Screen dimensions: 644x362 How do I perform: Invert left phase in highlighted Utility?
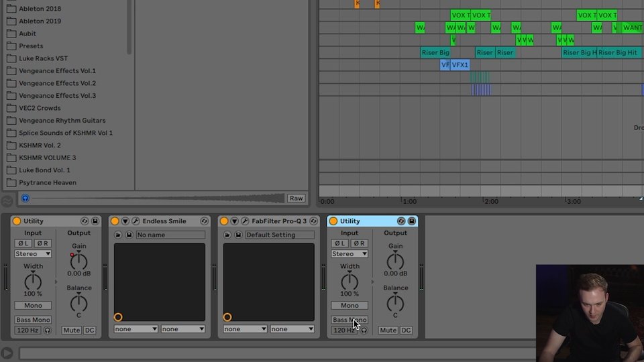339,243
